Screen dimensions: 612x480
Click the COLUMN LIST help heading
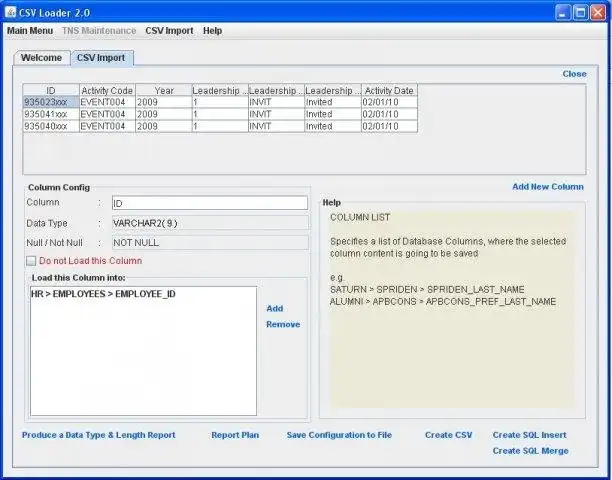coord(360,217)
